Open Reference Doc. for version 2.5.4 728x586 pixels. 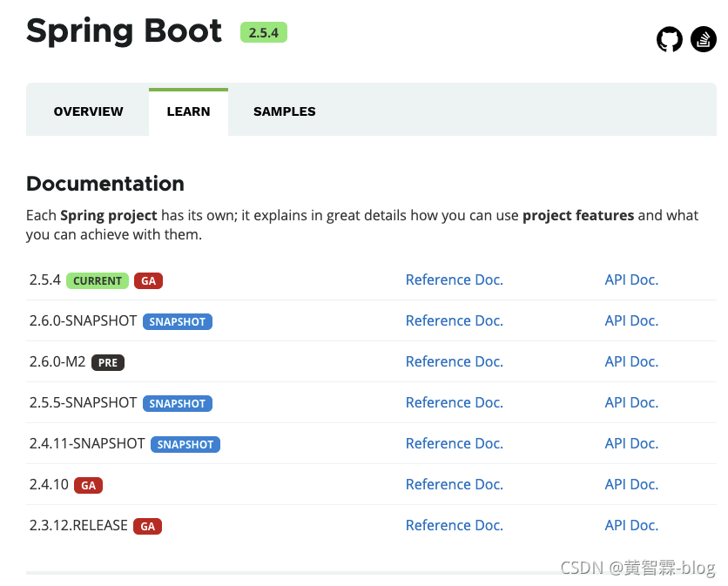click(454, 280)
